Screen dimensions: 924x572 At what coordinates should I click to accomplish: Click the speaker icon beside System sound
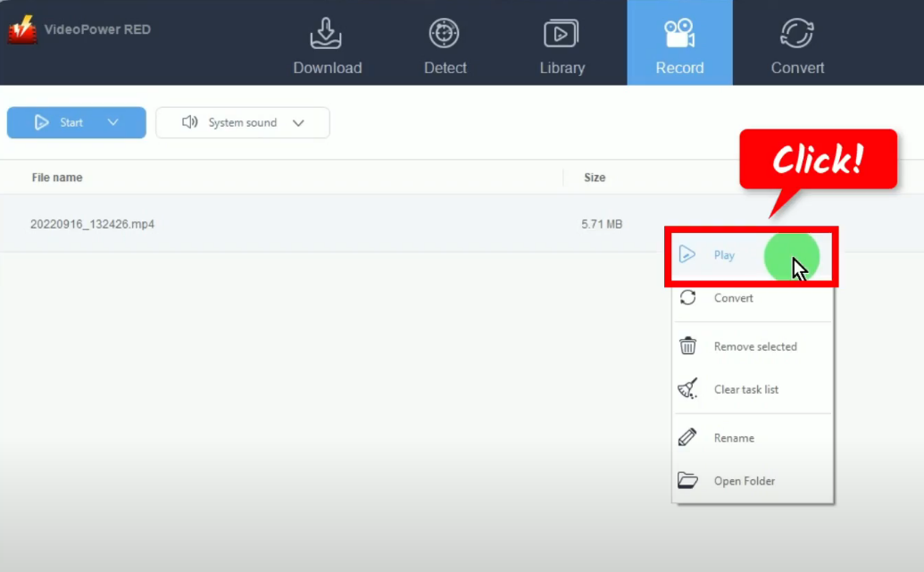point(190,122)
